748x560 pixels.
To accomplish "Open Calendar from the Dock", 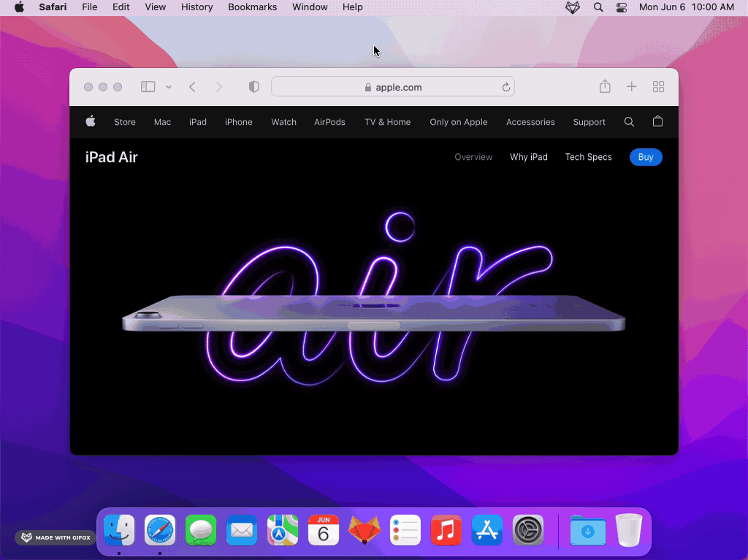I will pyautogui.click(x=324, y=530).
